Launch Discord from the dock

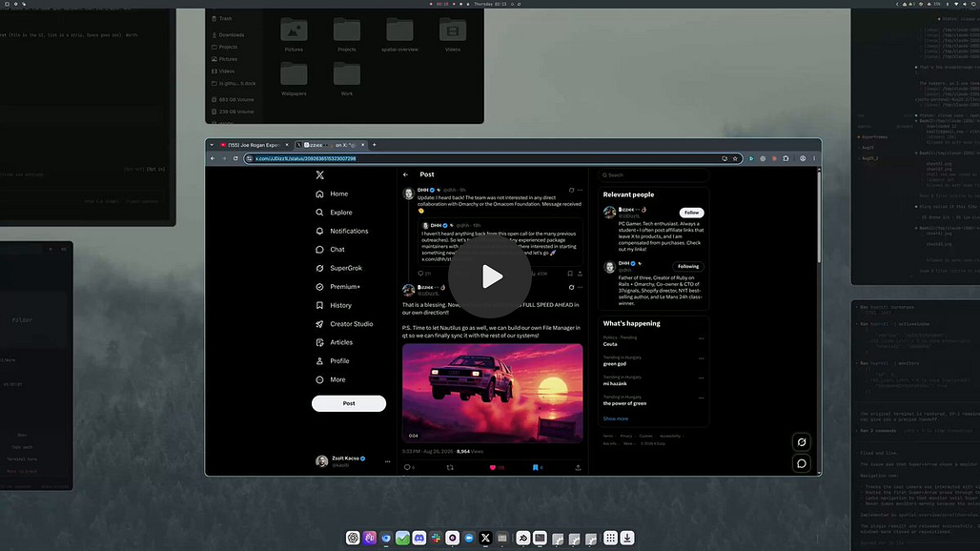coord(419,538)
